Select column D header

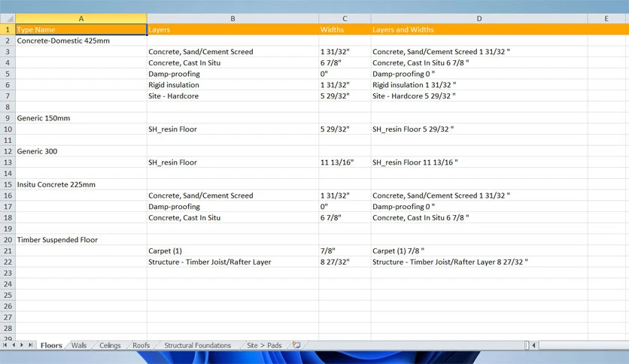pyautogui.click(x=479, y=19)
